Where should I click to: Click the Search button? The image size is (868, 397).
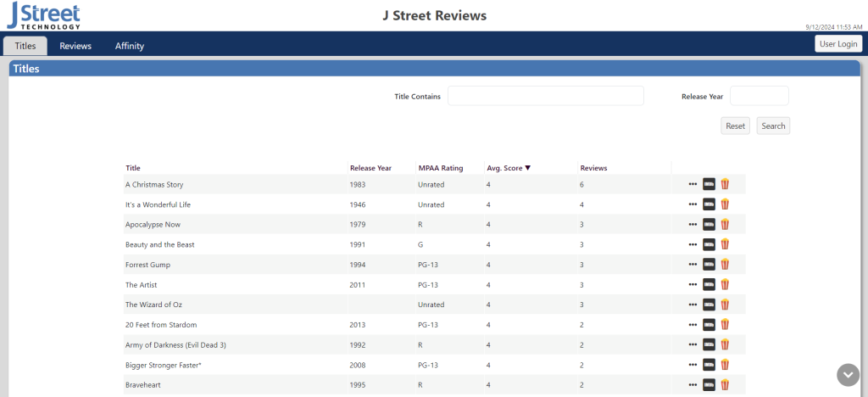point(773,126)
